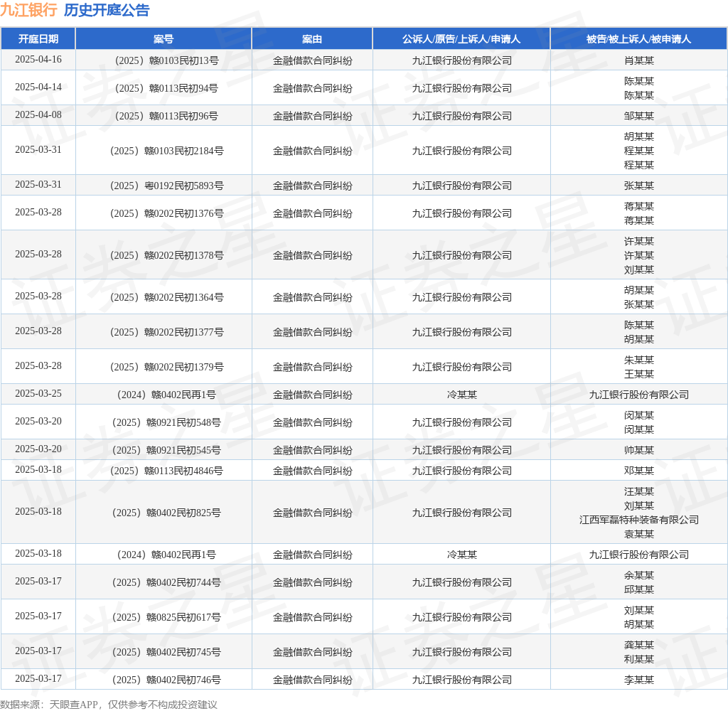728x711 pixels.
Task: Click defendant 邱某某
Action: coord(639,590)
